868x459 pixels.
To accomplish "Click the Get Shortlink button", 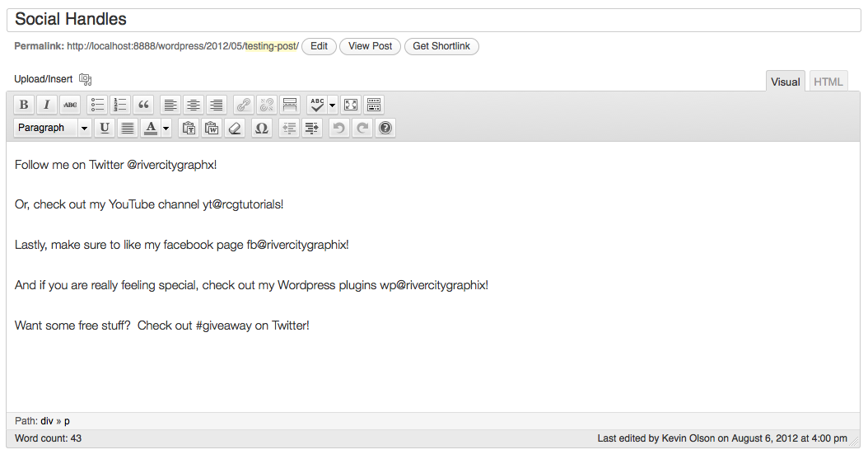I will click(441, 46).
